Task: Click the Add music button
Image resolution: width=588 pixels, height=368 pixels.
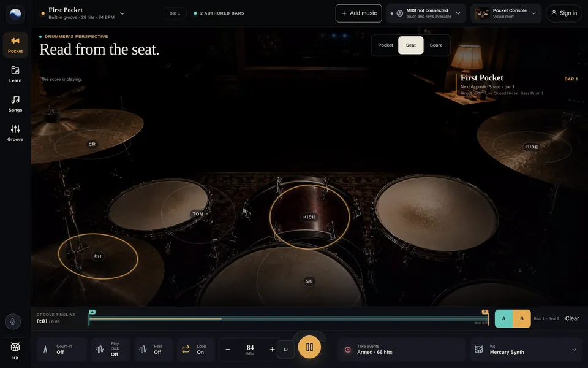Action: (x=358, y=13)
